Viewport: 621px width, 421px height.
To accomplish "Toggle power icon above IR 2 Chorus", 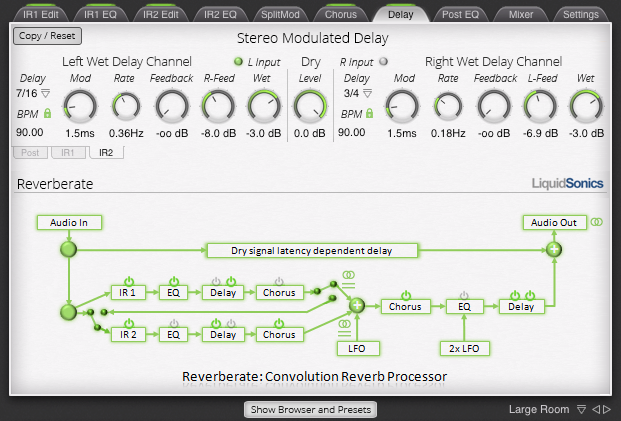I will coord(279,323).
